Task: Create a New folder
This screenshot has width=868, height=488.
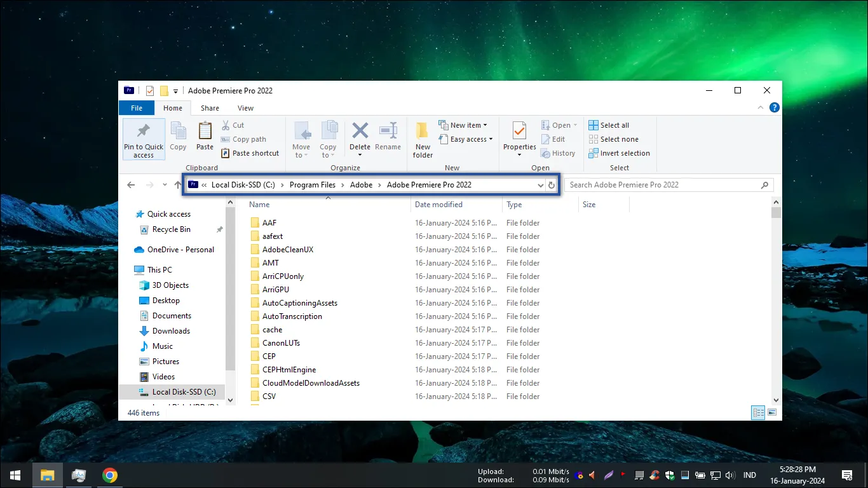Action: click(422, 139)
